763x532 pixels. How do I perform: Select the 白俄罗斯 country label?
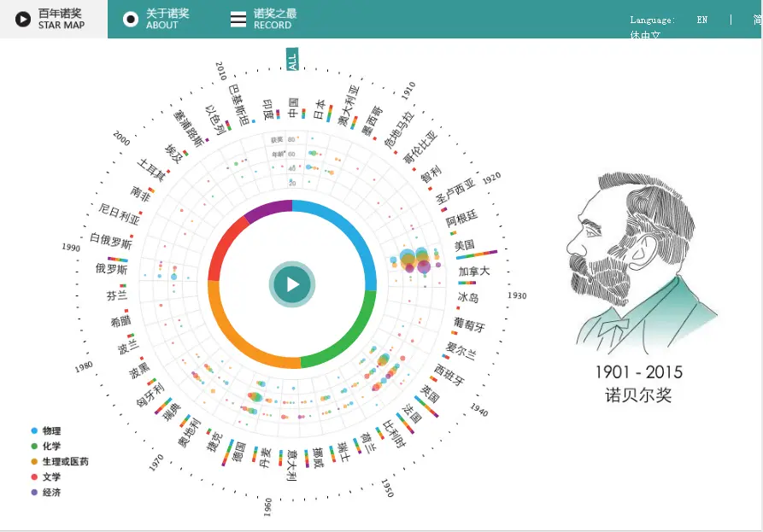tap(111, 240)
